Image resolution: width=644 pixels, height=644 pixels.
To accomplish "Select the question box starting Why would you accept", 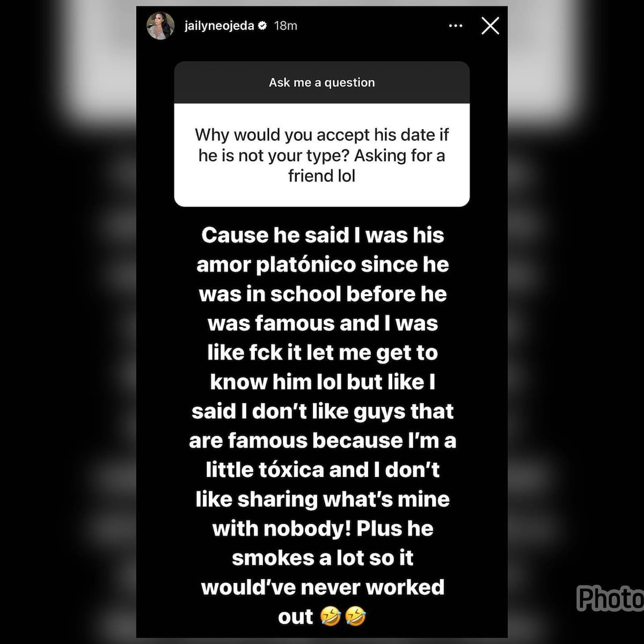I will click(322, 155).
